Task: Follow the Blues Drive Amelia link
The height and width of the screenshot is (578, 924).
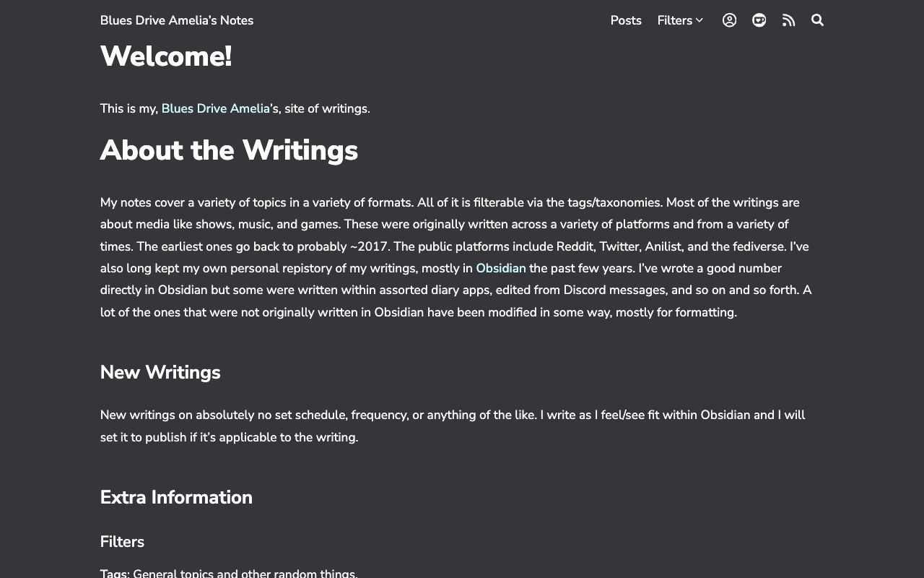Action: (x=215, y=108)
